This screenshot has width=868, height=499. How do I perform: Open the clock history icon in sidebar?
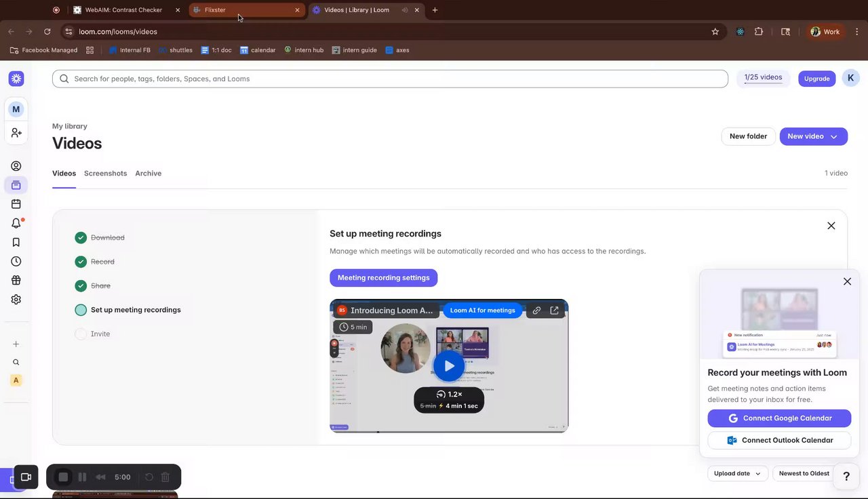16,261
